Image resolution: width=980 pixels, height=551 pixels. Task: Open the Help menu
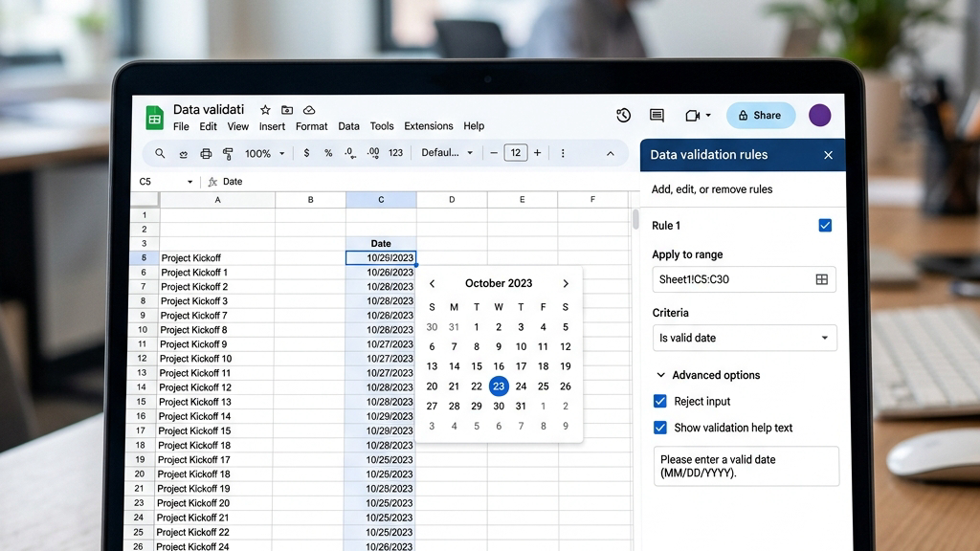tap(474, 126)
